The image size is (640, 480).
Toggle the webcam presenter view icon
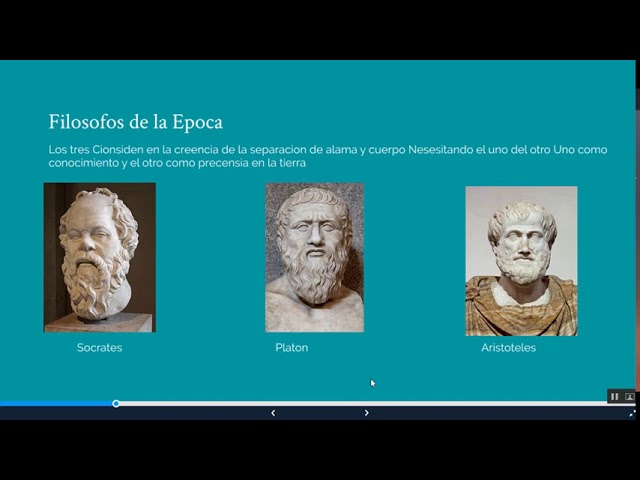pyautogui.click(x=629, y=396)
